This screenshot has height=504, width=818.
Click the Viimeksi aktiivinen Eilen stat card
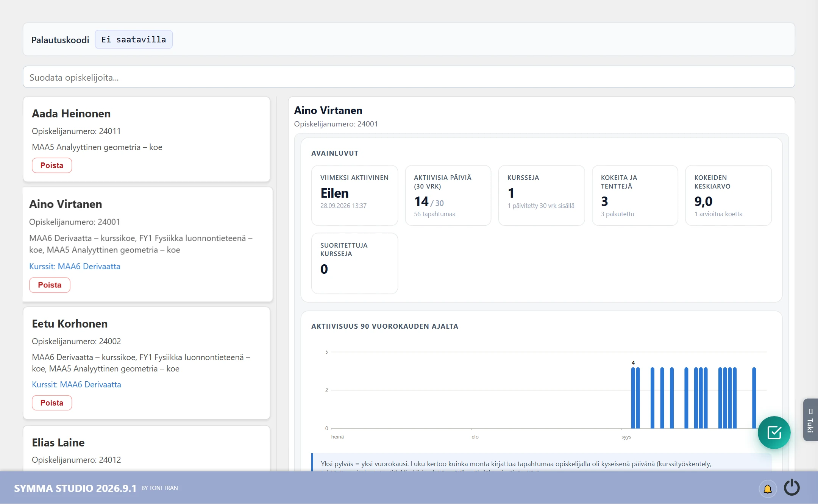tap(354, 195)
